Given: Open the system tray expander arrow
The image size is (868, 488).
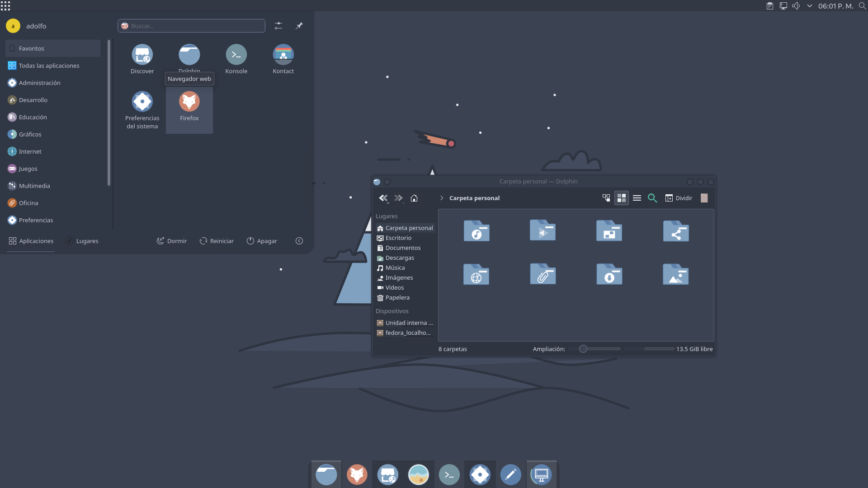Looking at the screenshot, I should click(x=809, y=6).
